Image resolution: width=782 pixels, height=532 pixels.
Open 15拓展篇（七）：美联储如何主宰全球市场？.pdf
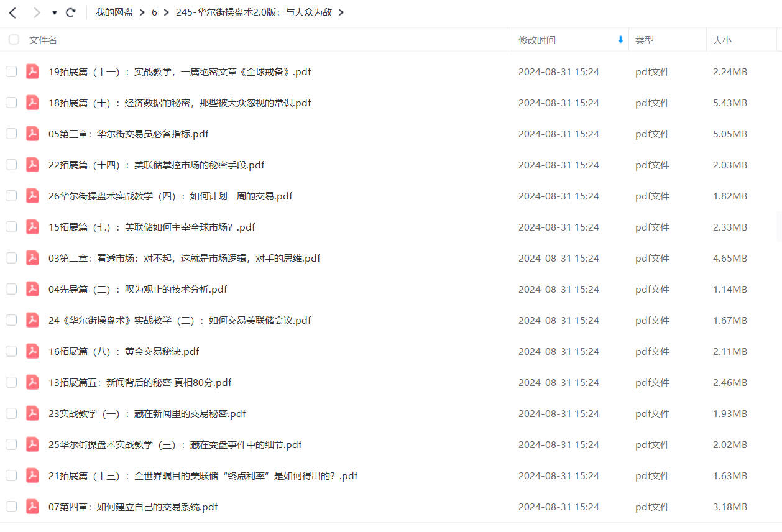pos(152,227)
